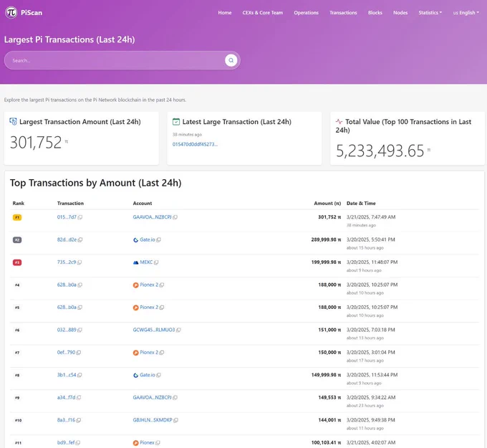
Task: Expand the Statistics dropdown menu
Action: (x=430, y=13)
